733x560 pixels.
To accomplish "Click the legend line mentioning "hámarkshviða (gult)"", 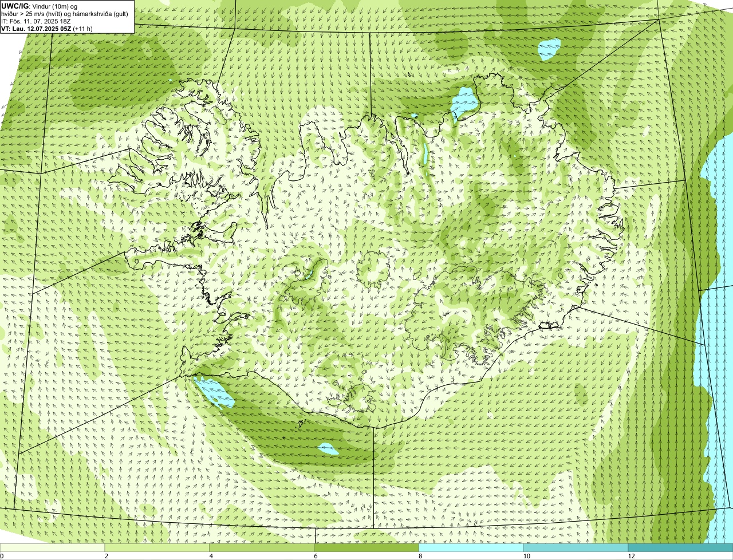I will pos(65,13).
